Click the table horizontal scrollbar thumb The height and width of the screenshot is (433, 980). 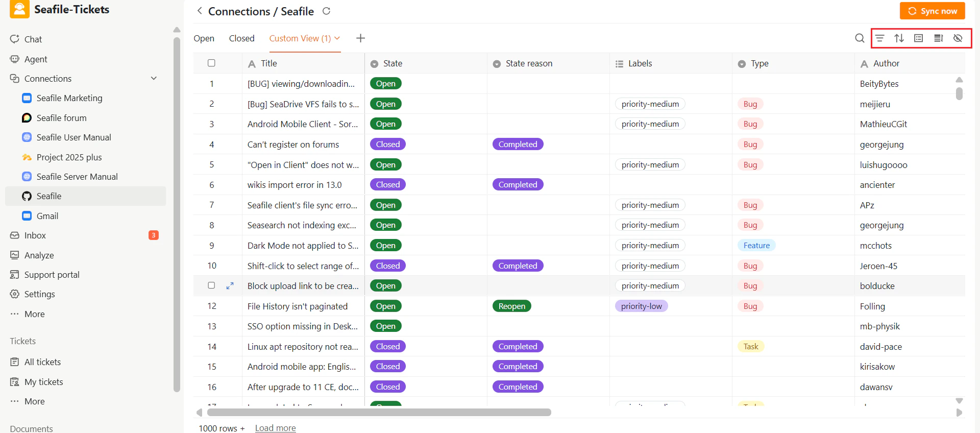click(x=379, y=412)
